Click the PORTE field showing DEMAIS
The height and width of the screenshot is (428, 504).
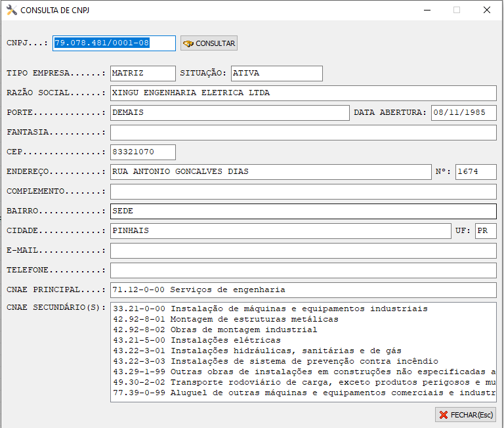point(230,113)
